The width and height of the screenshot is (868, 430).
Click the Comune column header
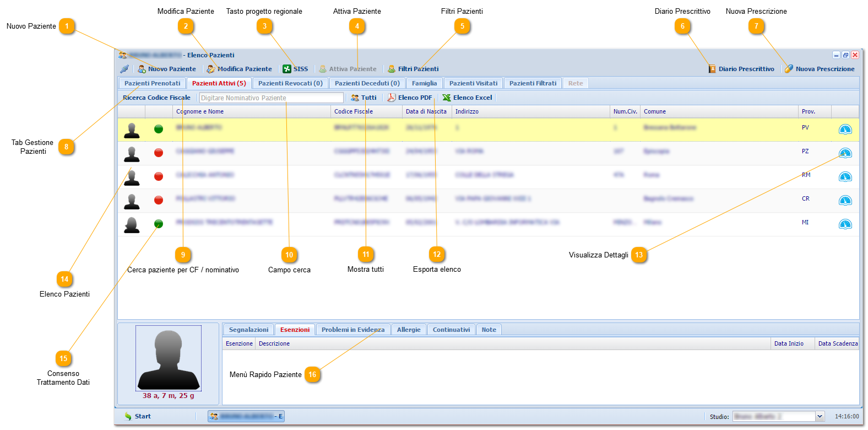tap(719, 111)
